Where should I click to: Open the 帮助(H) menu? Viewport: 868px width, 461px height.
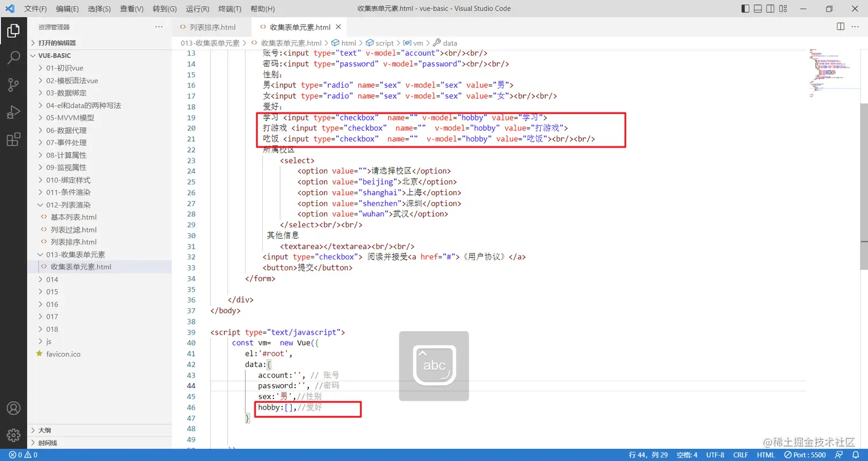tap(263, 9)
